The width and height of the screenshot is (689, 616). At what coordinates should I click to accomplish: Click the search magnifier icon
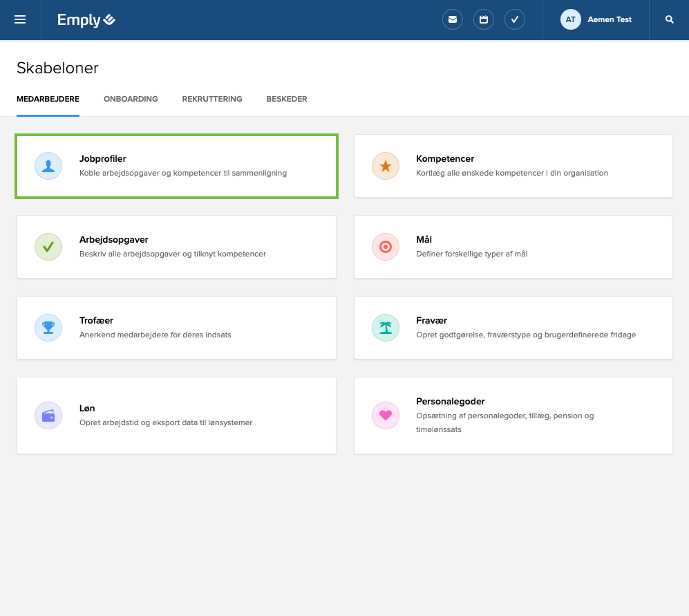click(669, 19)
